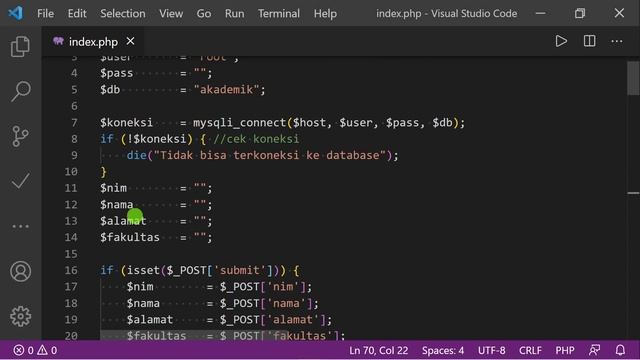Image resolution: width=640 pixels, height=360 pixels.
Task: Change indentation via Spaces: 4
Action: point(443,350)
